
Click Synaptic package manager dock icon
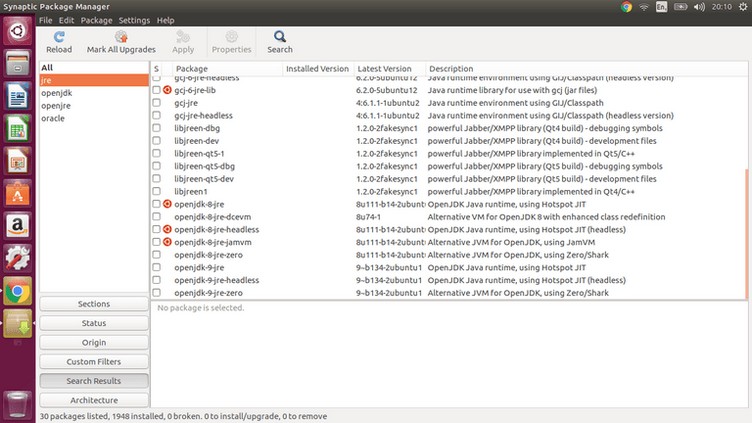pos(18,324)
